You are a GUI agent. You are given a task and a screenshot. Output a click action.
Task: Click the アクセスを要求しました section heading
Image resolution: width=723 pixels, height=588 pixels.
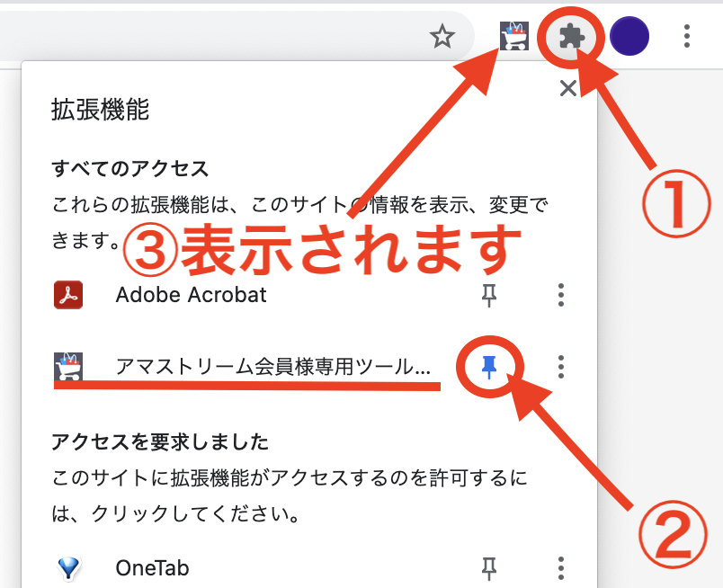click(x=160, y=441)
